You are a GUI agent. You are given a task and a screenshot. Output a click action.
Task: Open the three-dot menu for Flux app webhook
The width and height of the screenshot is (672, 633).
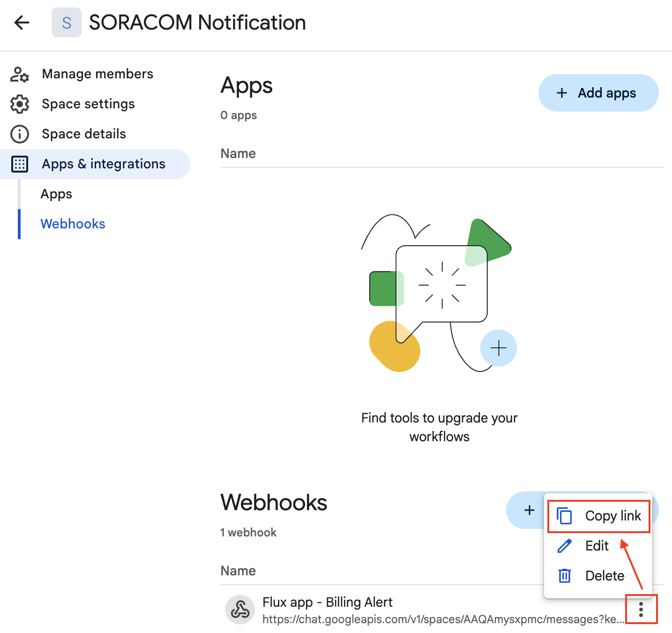click(641, 610)
